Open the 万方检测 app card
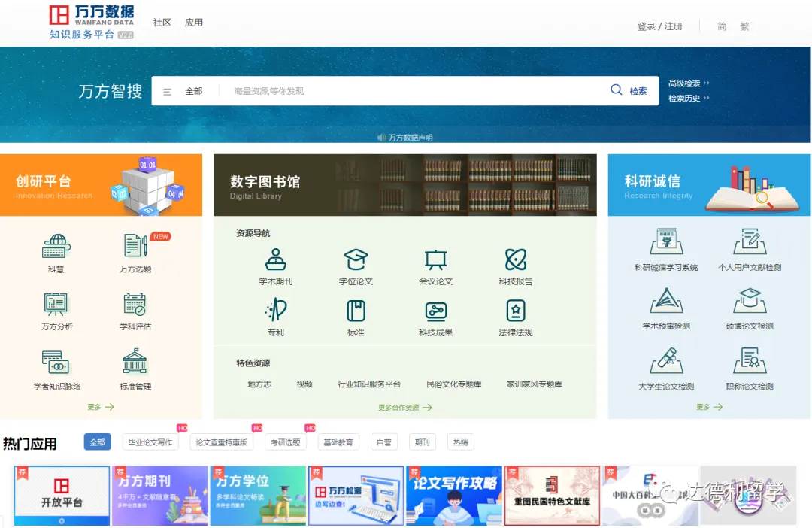This screenshot has width=812, height=528. coord(356,496)
